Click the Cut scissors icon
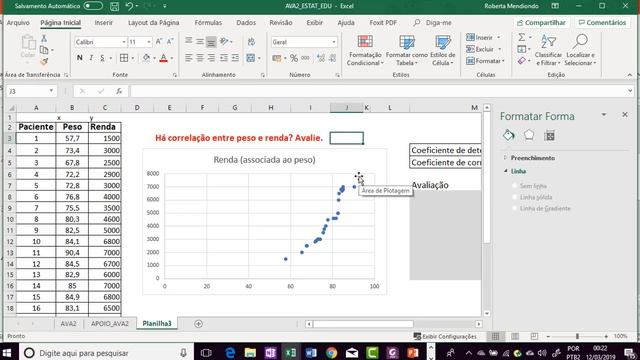Image resolution: width=640 pixels, height=360 pixels. pyautogui.click(x=44, y=39)
